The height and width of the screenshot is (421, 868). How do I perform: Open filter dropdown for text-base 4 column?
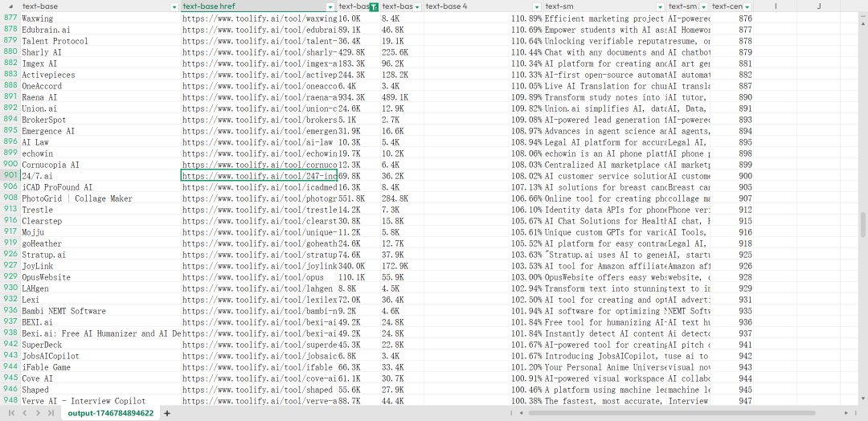(537, 6)
